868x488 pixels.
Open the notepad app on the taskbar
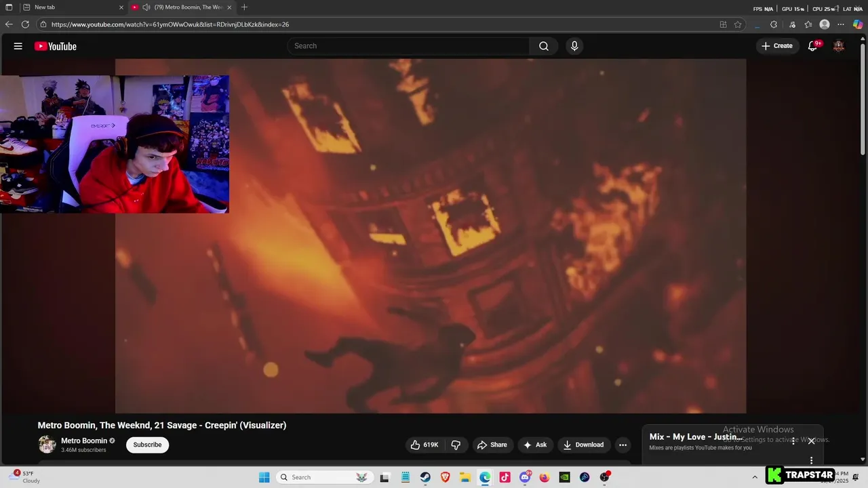click(405, 477)
